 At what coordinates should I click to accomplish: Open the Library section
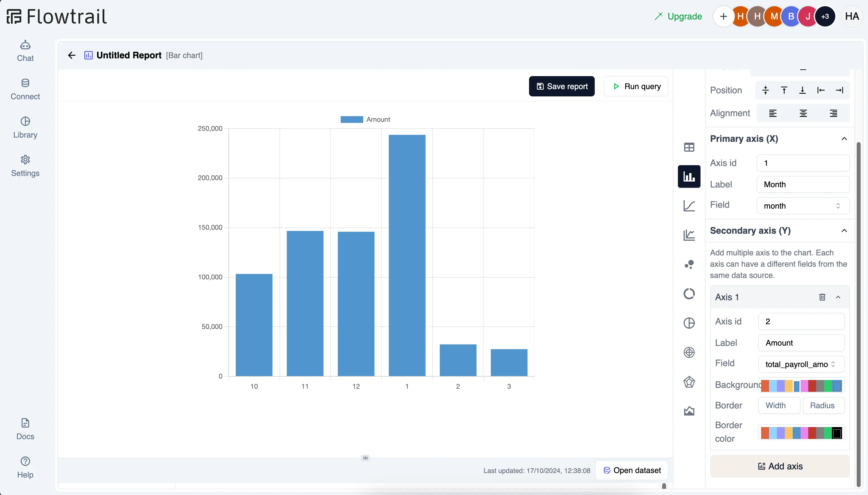coord(25,128)
